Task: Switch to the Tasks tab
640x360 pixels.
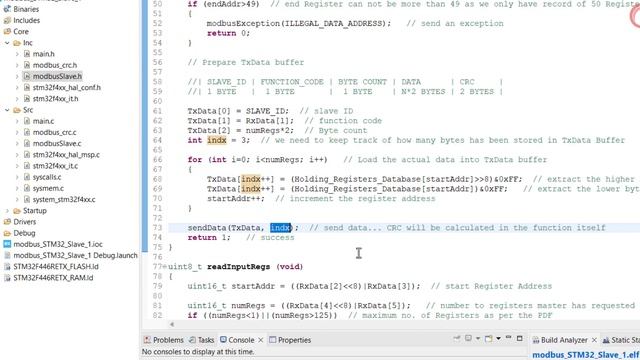Action: (x=202, y=340)
